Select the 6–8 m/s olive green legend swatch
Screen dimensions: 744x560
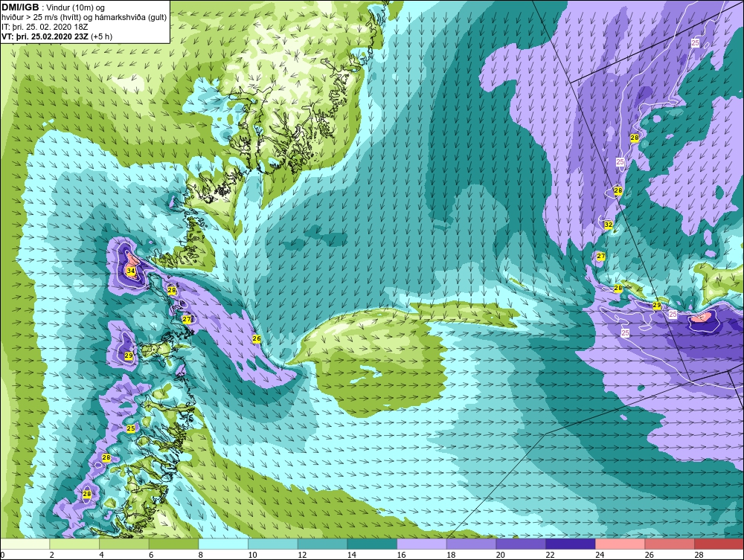(173, 544)
